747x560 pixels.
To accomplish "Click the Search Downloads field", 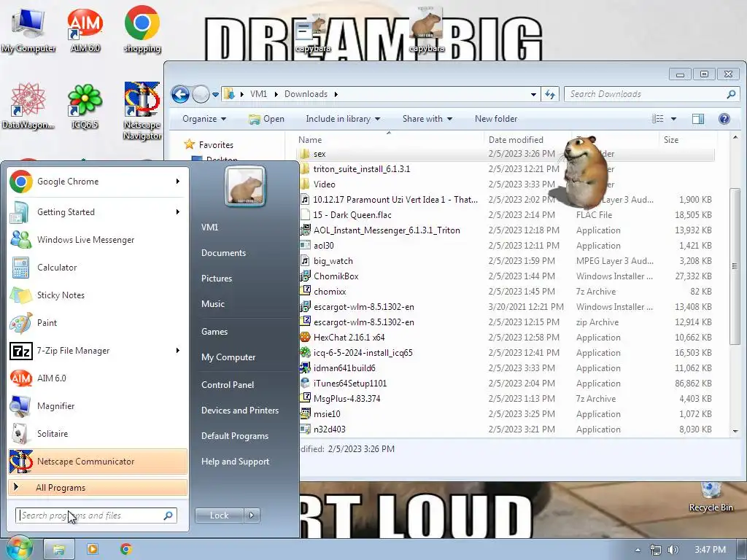I will [x=651, y=94].
